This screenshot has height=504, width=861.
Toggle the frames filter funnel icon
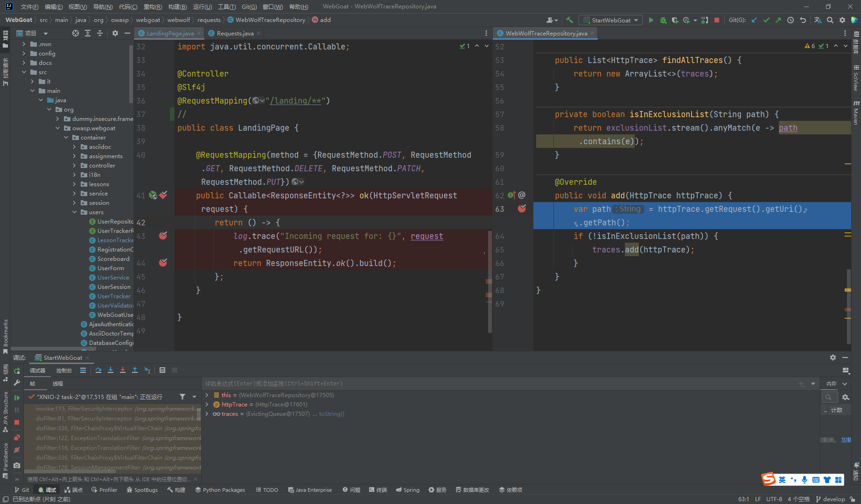(x=182, y=397)
